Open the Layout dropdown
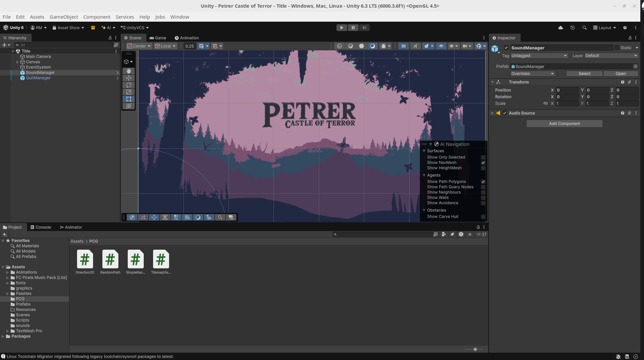This screenshot has width=644, height=360. (604, 28)
